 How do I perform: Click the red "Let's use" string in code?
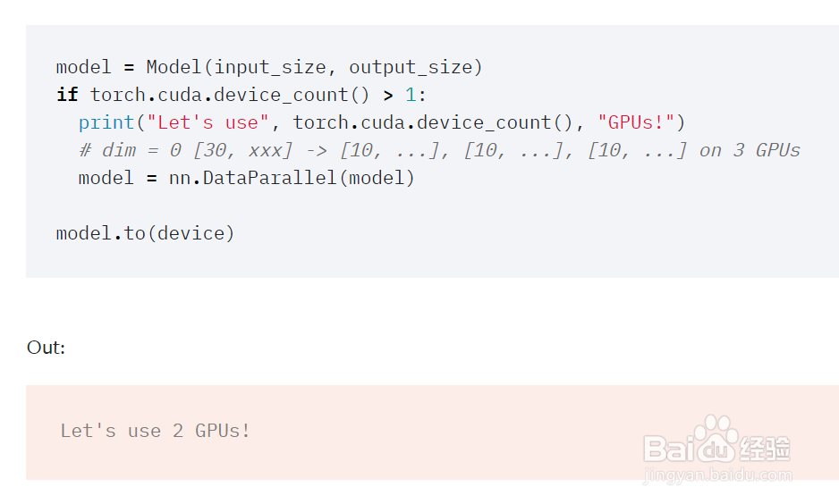click(x=207, y=122)
